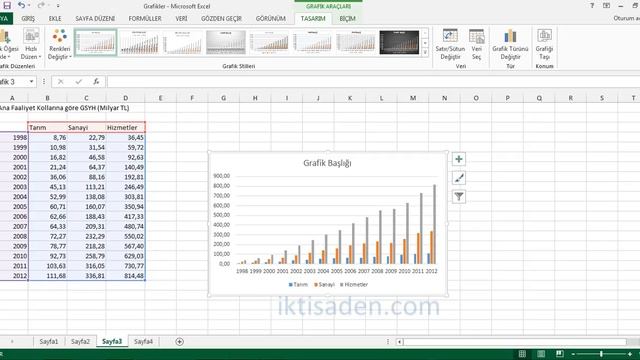Open the EKLE ribbon tab

click(55, 19)
